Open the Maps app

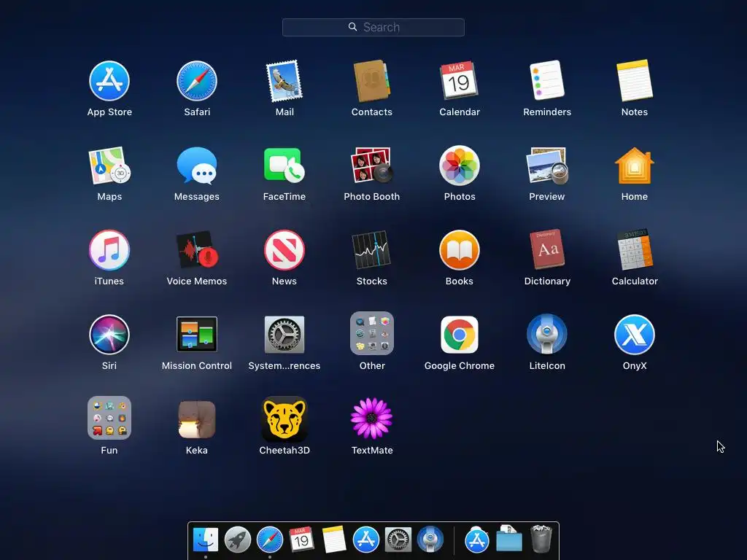pos(109,166)
